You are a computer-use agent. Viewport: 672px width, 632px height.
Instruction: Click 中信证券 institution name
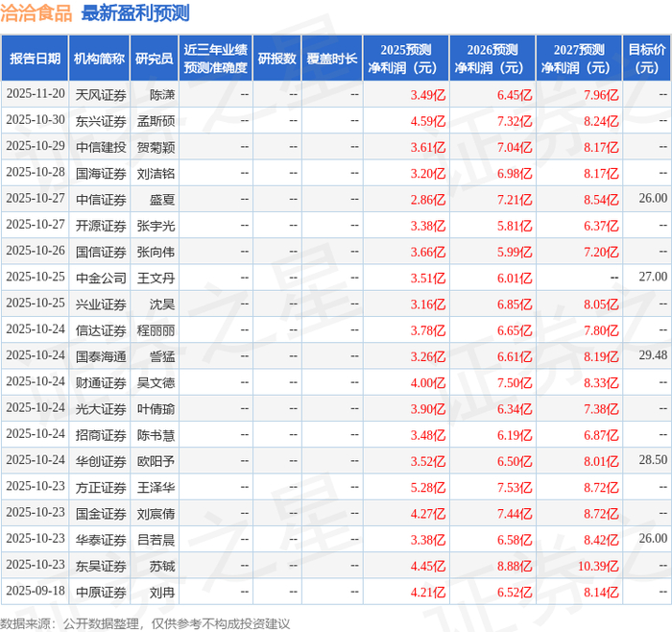(x=101, y=200)
